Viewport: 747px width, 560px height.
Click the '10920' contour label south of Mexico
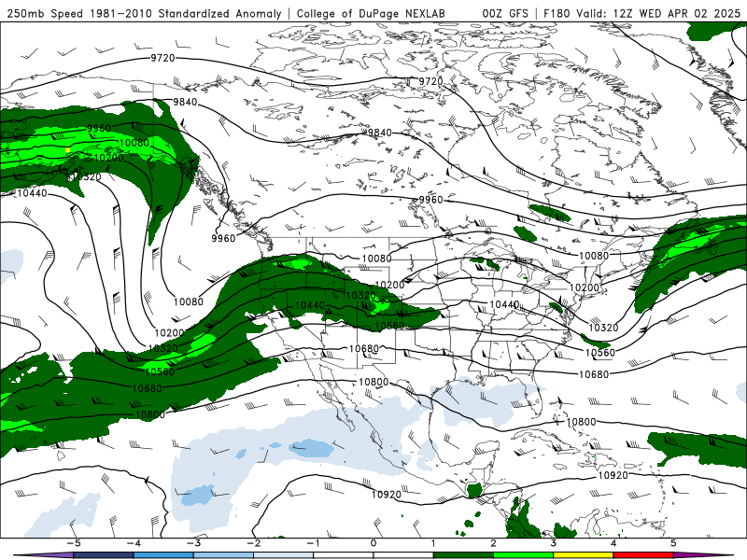[386, 495]
